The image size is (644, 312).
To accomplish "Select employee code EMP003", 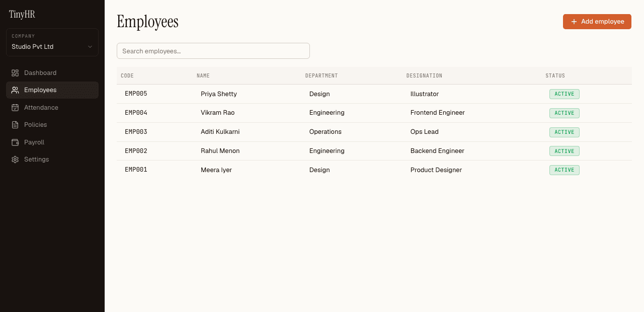I will 136,132.
